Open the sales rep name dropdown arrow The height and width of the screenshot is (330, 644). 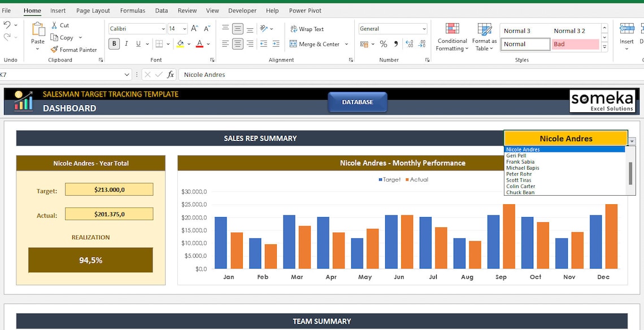coord(632,140)
